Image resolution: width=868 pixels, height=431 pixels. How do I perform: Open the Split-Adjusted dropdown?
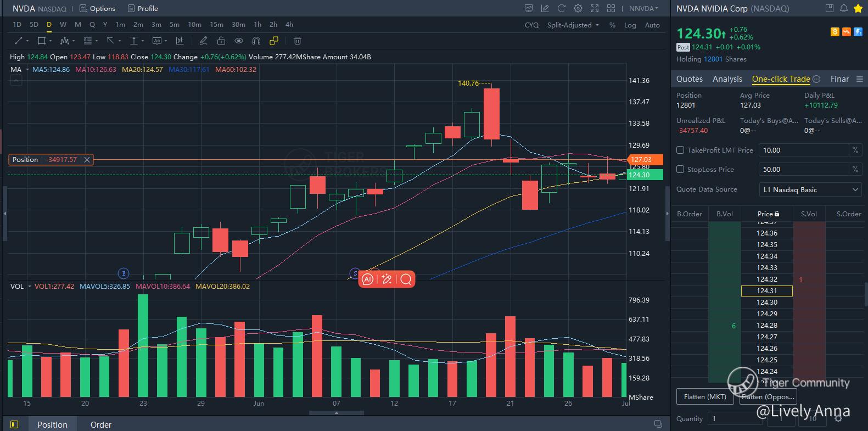pos(573,25)
